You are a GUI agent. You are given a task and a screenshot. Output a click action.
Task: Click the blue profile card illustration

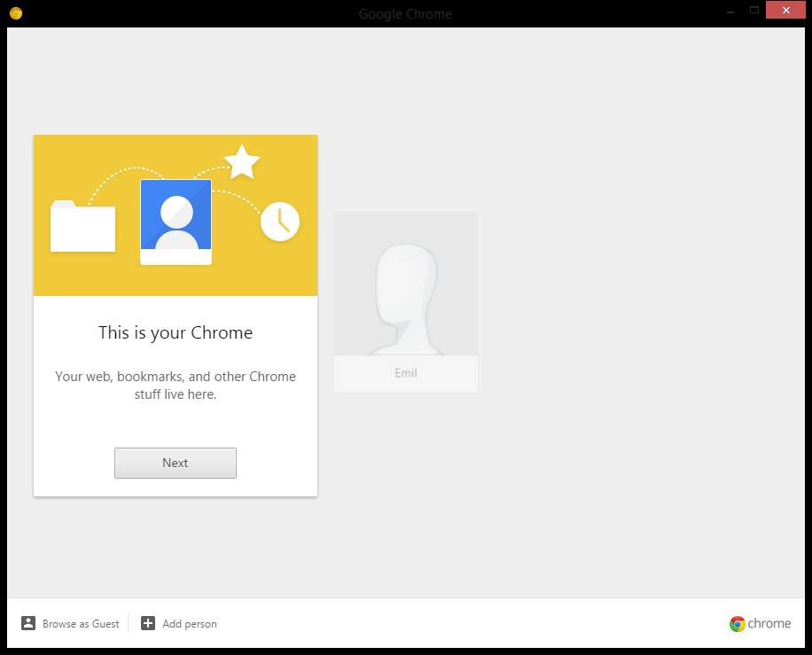pyautogui.click(x=176, y=222)
